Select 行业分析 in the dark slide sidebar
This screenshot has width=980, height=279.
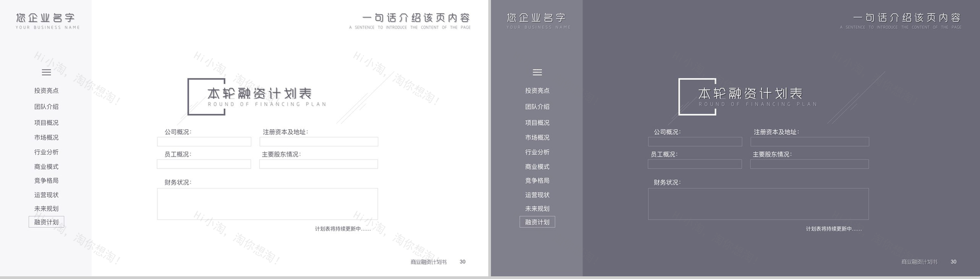(x=537, y=152)
